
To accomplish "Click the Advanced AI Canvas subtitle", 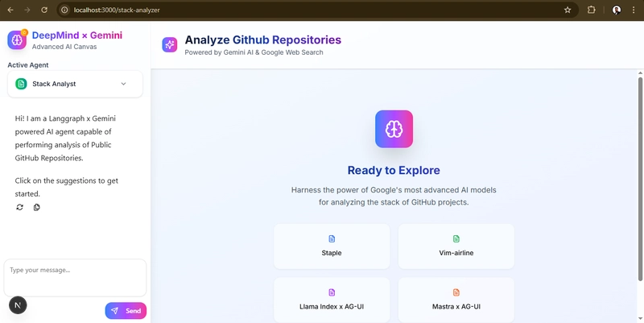I will click(x=64, y=47).
